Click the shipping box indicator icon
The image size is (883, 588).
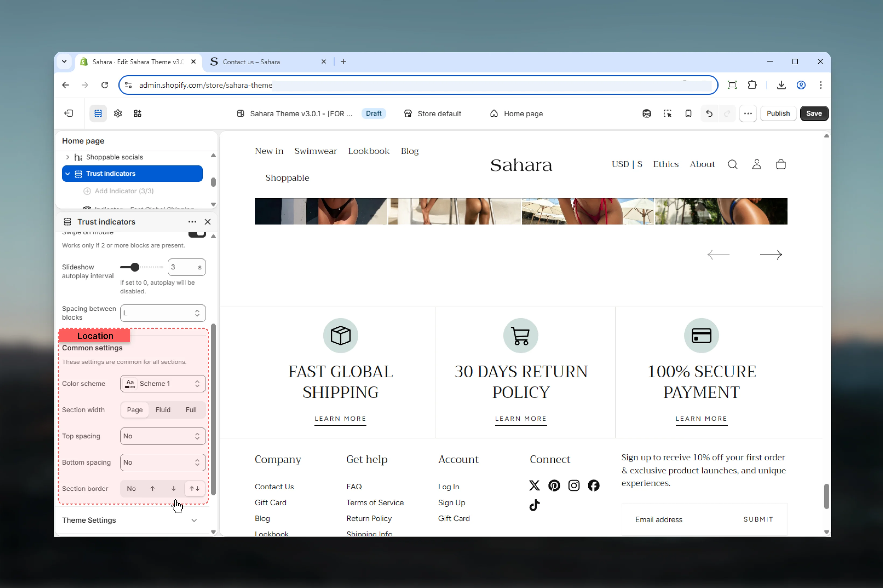pos(340,335)
